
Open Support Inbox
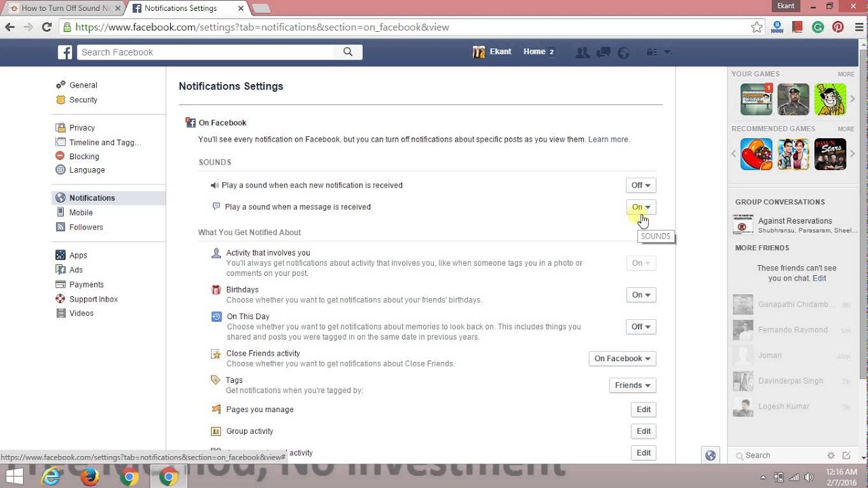94,299
